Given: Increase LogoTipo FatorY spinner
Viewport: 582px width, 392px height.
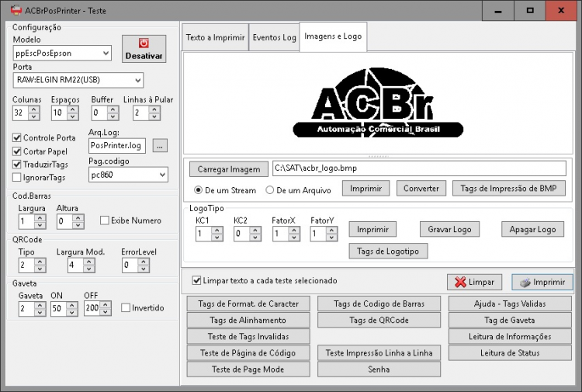Looking at the screenshot, I should [332, 231].
